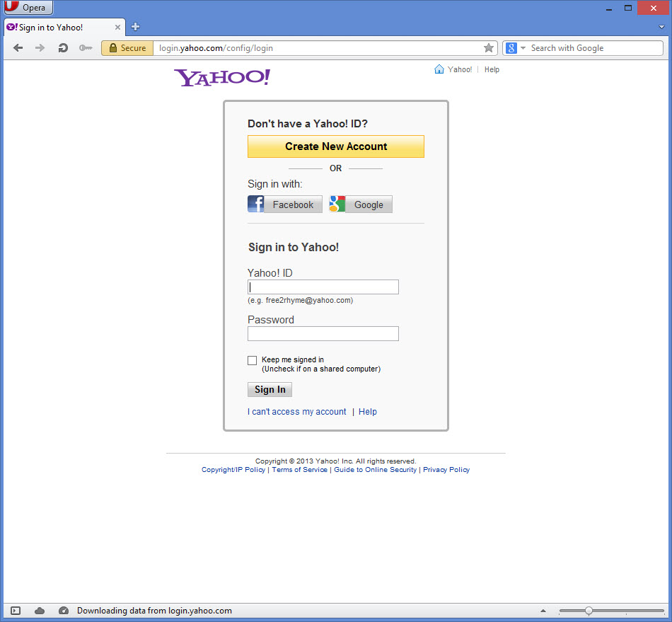Image resolution: width=672 pixels, height=622 pixels.
Task: Open the password manager key icon
Action: [86, 48]
